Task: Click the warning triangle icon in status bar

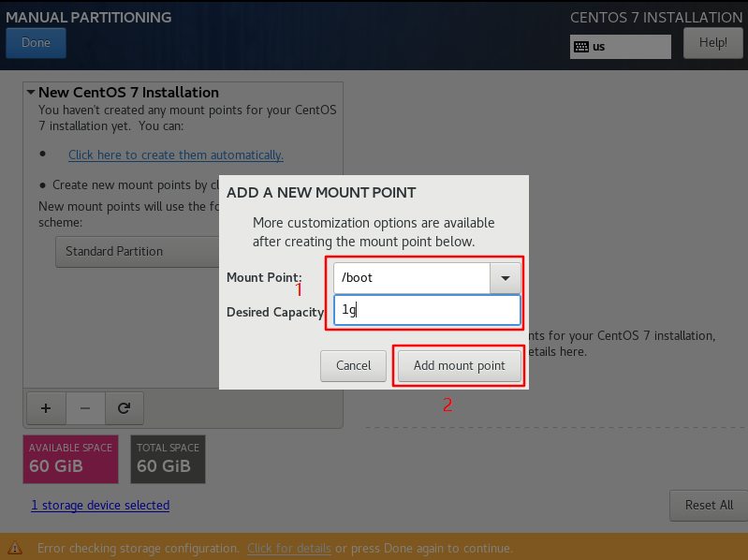Action: point(15,548)
